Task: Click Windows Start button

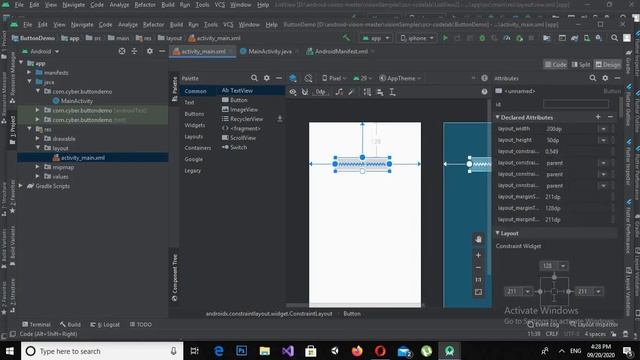Action: (x=10, y=351)
